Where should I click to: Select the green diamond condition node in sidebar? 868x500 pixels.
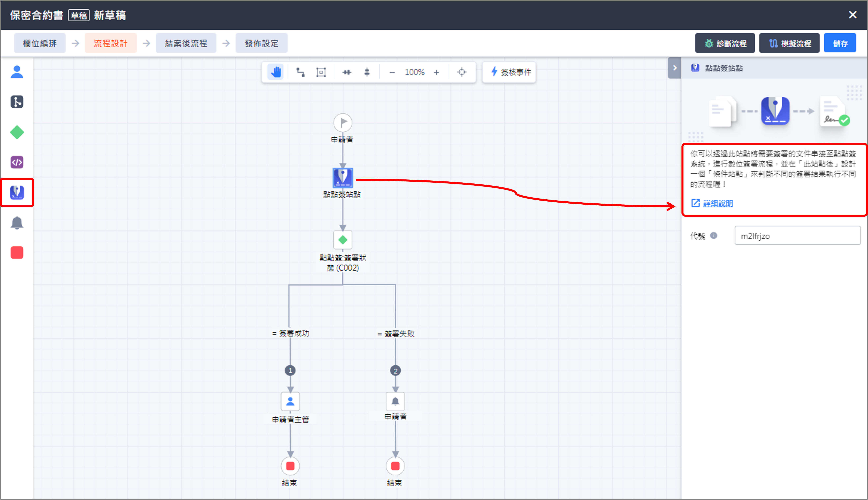(x=17, y=132)
